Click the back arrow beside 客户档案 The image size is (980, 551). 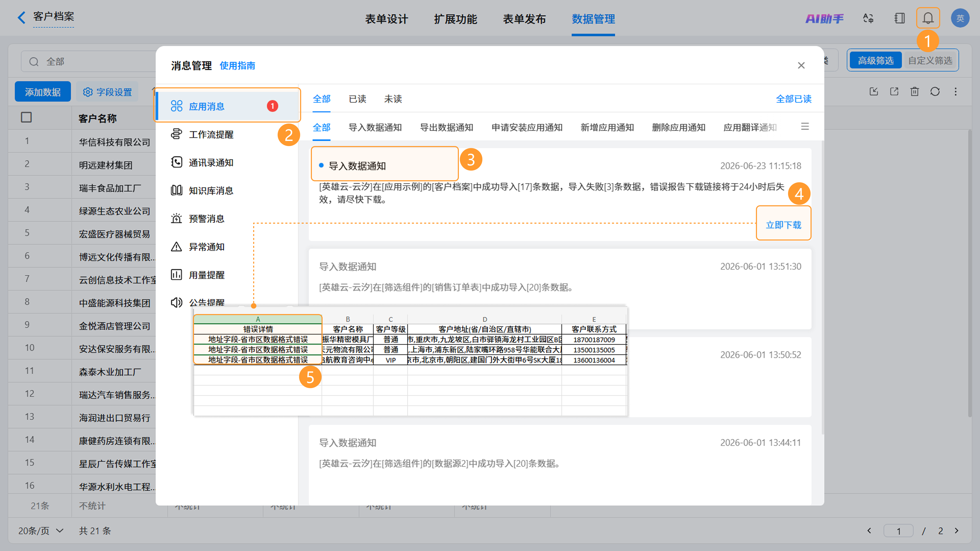click(21, 17)
